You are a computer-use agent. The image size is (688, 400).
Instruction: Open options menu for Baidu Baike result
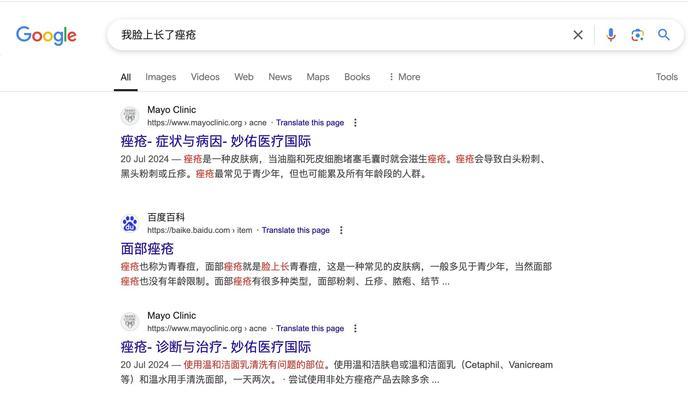[x=341, y=230]
